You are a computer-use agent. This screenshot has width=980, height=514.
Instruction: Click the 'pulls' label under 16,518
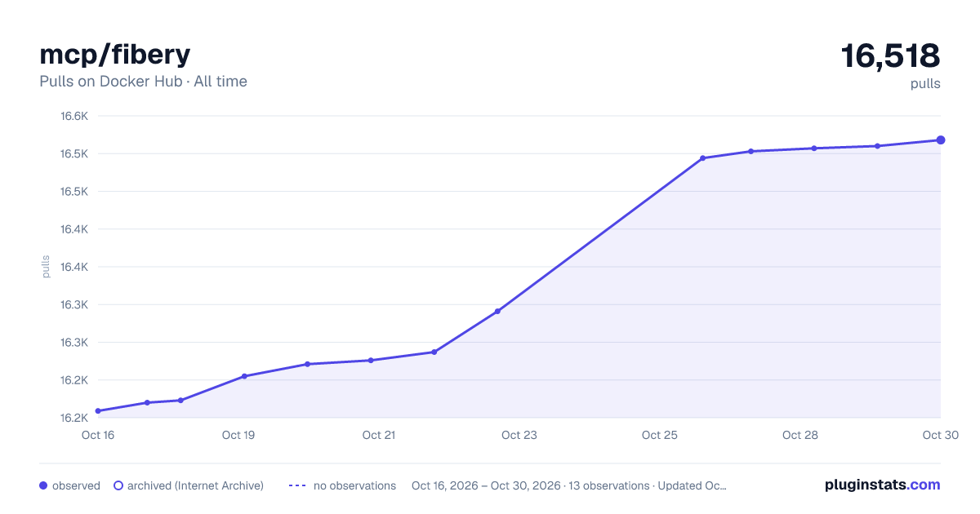tap(925, 83)
